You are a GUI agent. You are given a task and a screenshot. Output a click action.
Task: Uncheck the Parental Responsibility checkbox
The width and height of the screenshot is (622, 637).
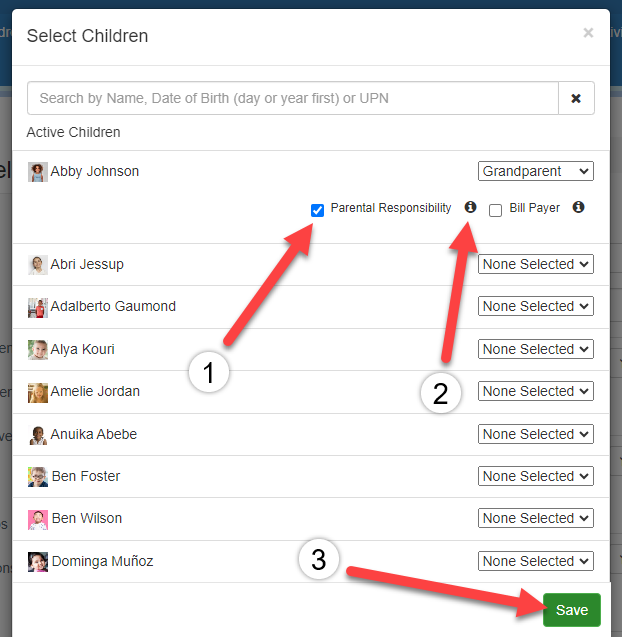click(317, 210)
